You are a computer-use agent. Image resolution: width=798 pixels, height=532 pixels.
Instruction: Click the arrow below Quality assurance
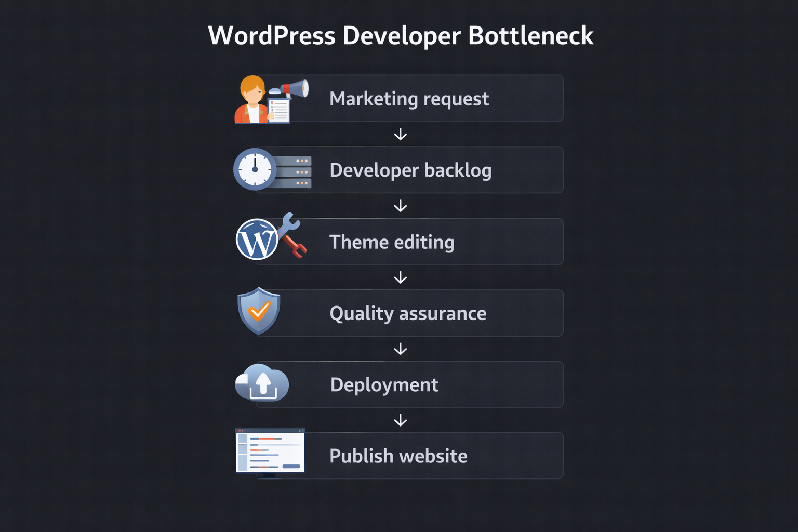[x=400, y=349]
